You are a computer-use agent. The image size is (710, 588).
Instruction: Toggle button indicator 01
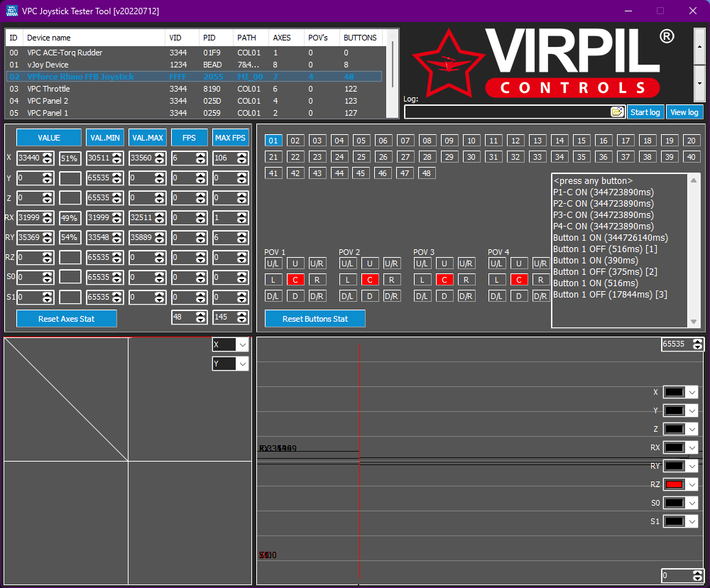(273, 141)
